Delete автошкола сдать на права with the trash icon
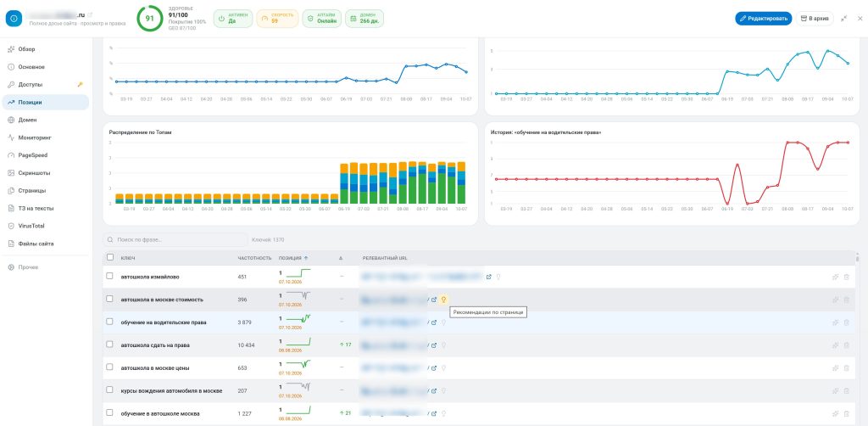The image size is (868, 426). click(x=847, y=345)
